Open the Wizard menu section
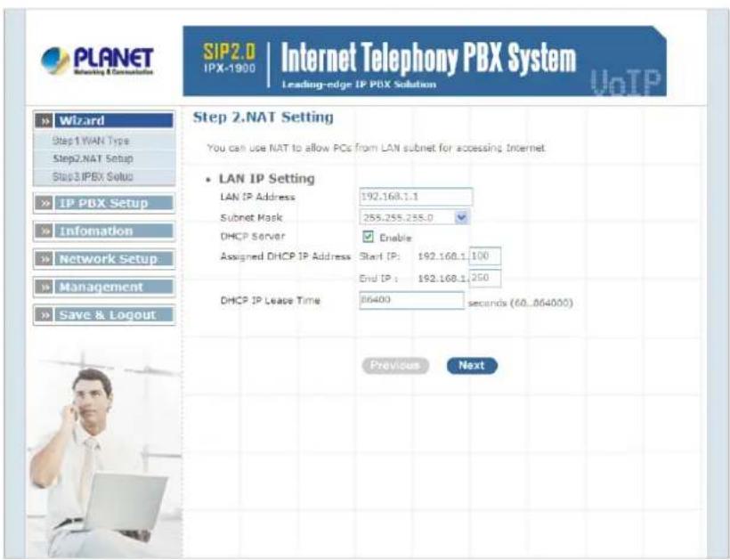Viewport: 730px width, 560px height. tap(114, 120)
